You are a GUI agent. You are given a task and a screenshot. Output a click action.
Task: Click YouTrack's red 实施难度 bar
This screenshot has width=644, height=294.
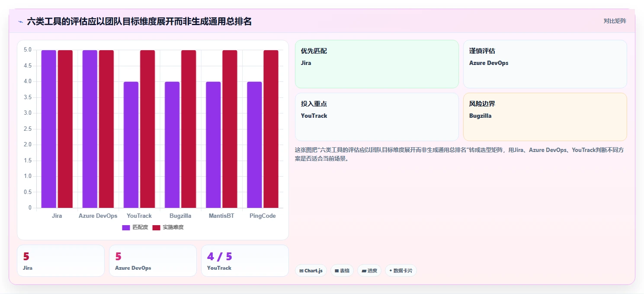[147, 129]
